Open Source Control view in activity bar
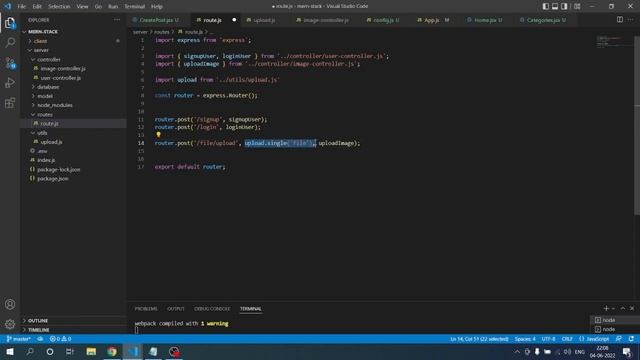640x360 pixels. (10, 63)
